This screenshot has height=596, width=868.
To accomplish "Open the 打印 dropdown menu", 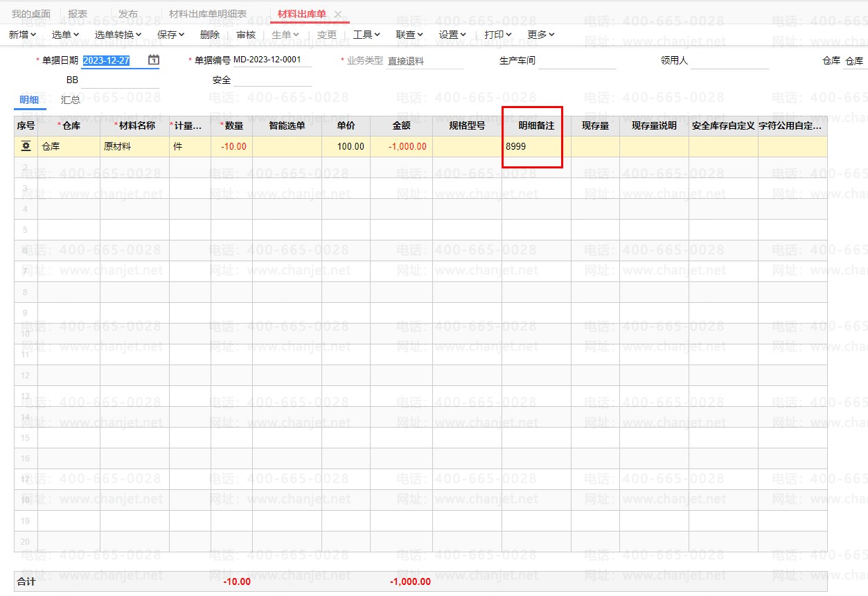I will [498, 34].
